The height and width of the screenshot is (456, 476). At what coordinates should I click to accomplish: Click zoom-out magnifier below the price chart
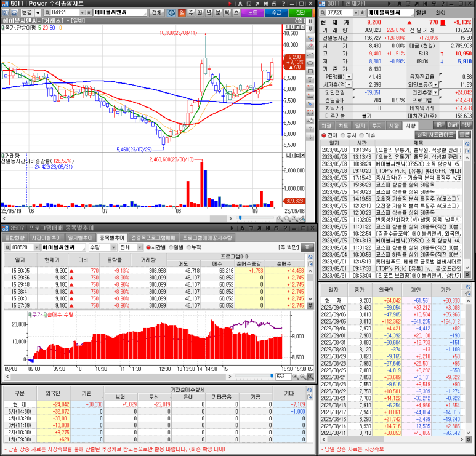287,218
